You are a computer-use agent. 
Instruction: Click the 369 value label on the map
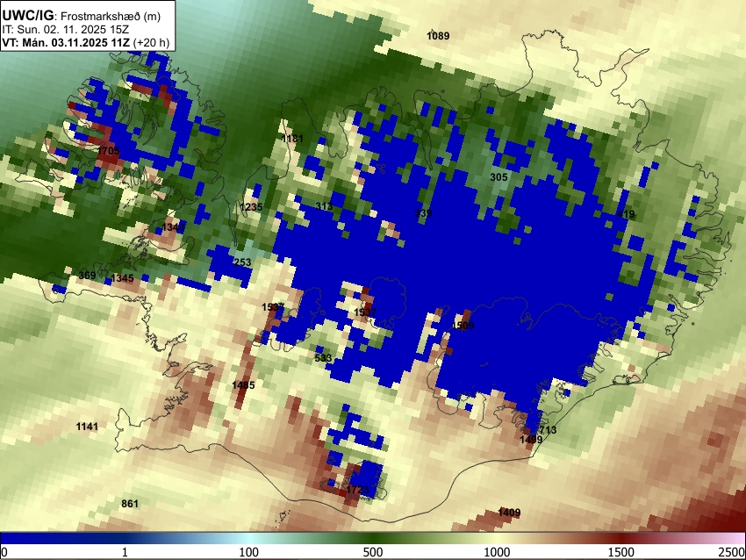tap(87, 276)
